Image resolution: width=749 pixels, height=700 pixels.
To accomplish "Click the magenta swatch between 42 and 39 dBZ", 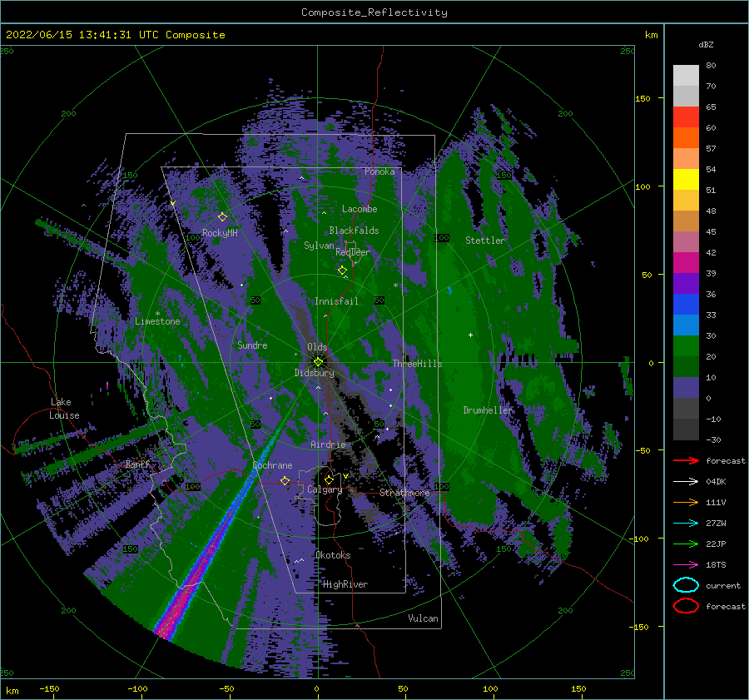I will (x=686, y=262).
